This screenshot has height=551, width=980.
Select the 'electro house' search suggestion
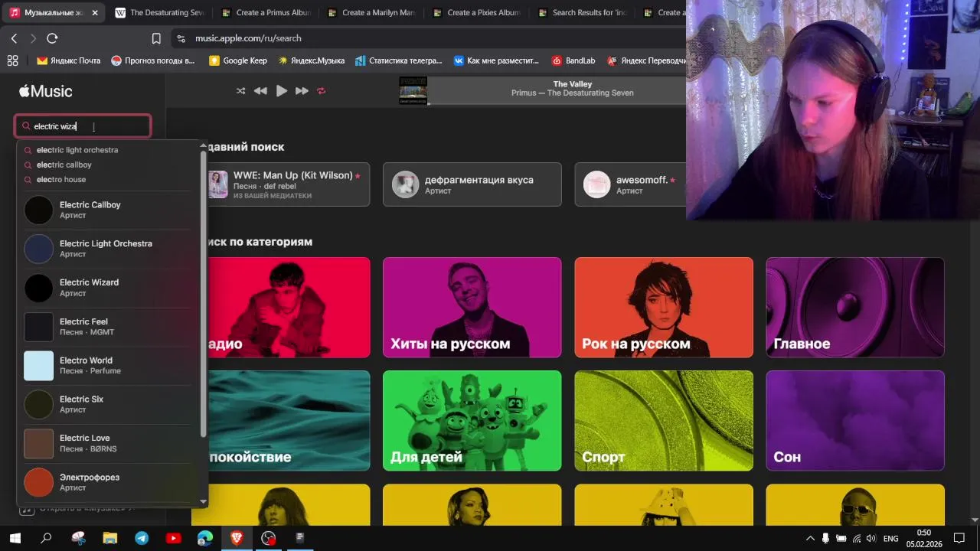[x=61, y=179]
